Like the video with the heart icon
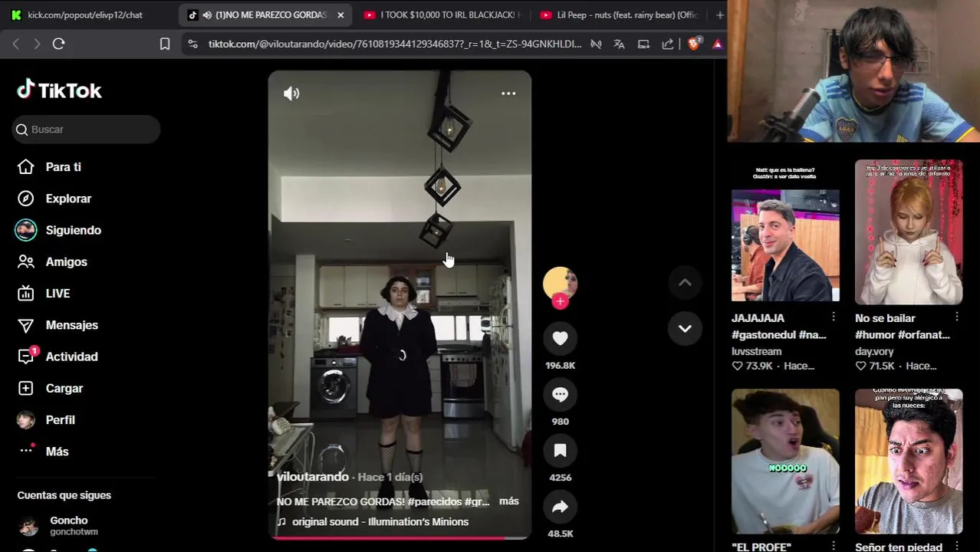The image size is (980, 552). [x=560, y=338]
